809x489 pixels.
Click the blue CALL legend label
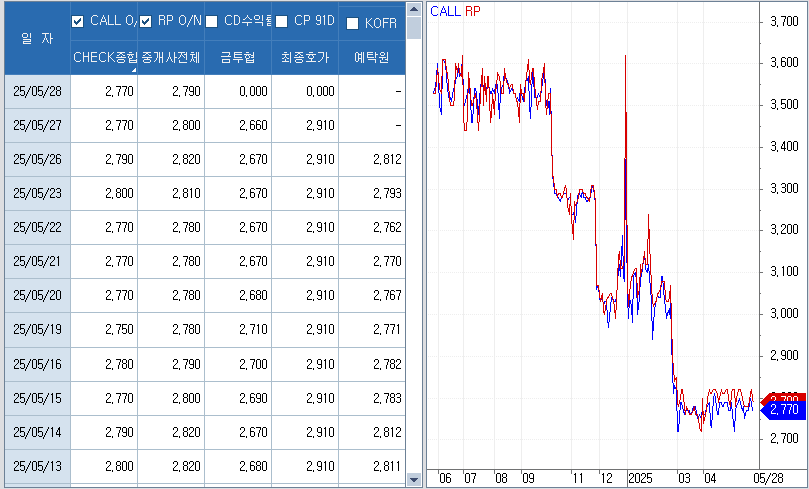pos(446,11)
